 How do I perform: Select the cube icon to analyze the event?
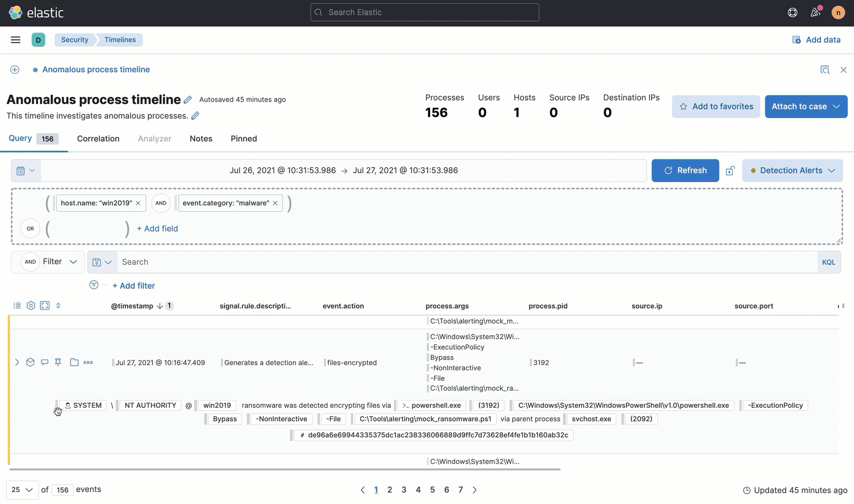(x=31, y=363)
